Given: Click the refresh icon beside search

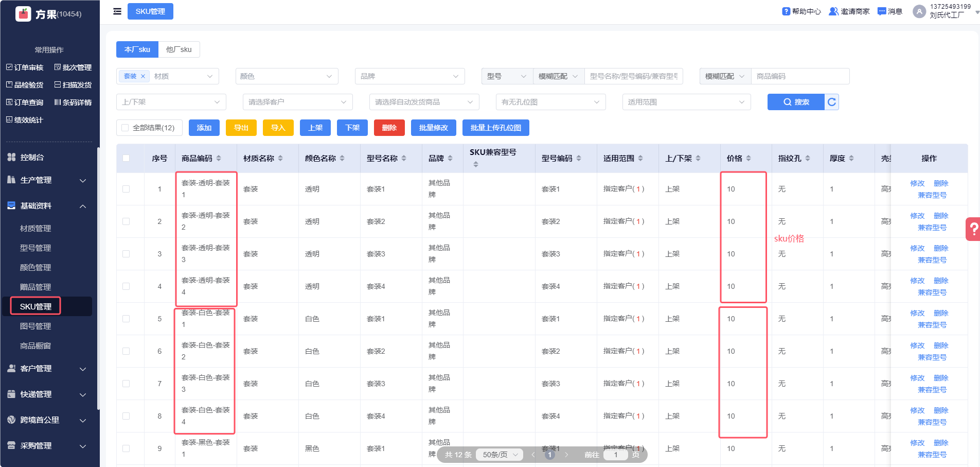Looking at the screenshot, I should pos(831,102).
